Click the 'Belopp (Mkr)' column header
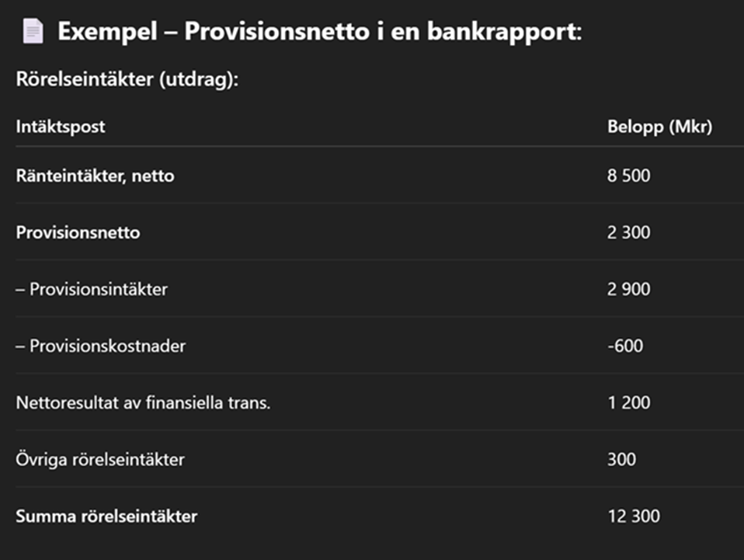 click(660, 127)
